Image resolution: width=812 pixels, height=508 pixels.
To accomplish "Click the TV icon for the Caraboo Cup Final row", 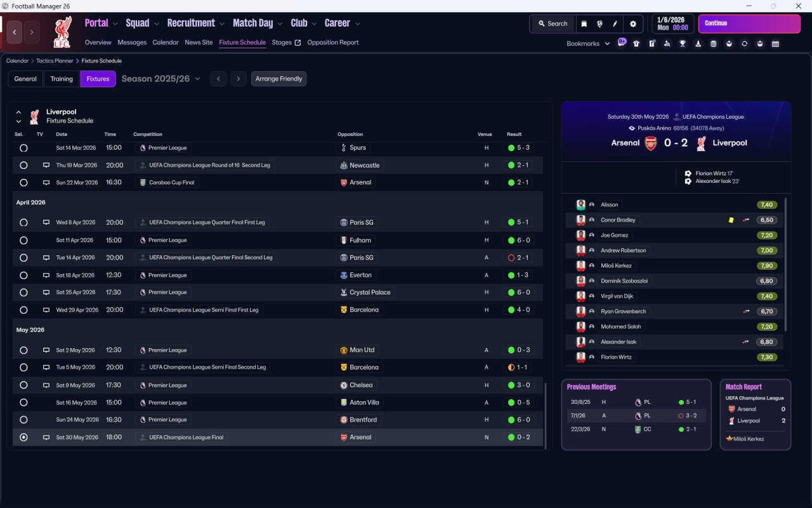I will coord(46,182).
